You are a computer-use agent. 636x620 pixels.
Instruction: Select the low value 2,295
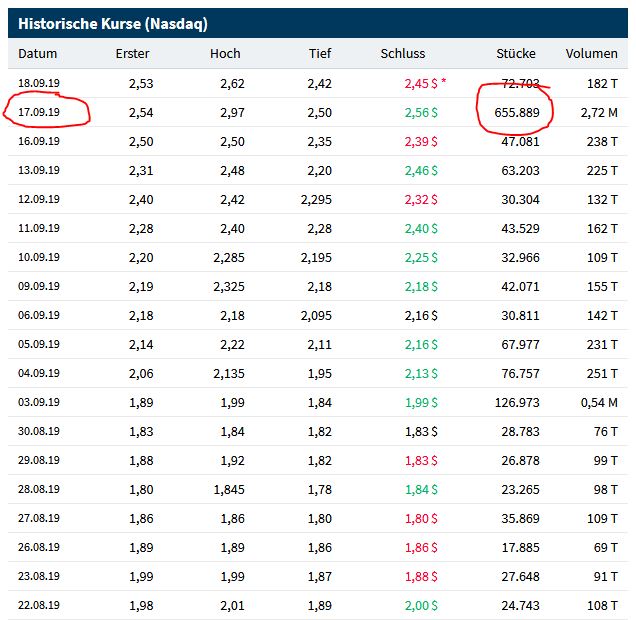pos(316,200)
